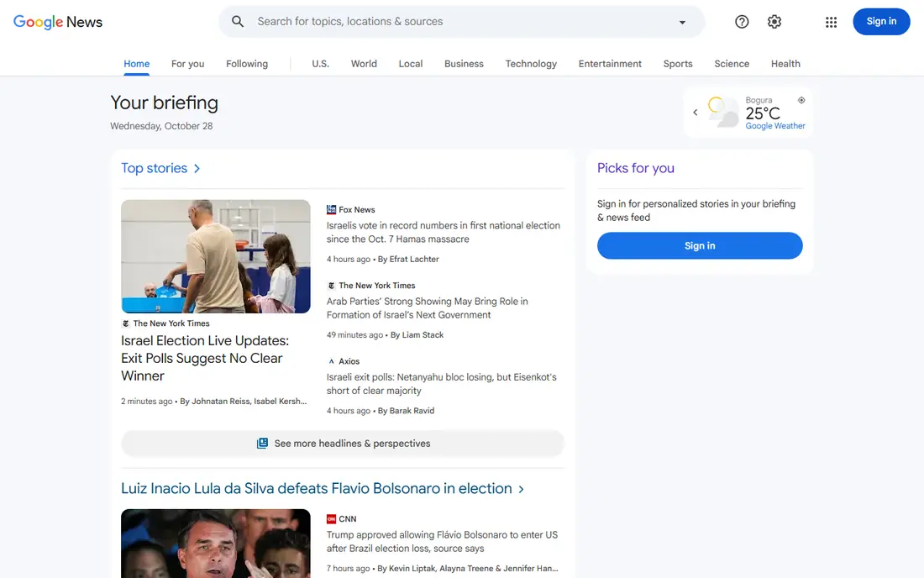Click the search topics input field
924x578 pixels.
tap(463, 22)
